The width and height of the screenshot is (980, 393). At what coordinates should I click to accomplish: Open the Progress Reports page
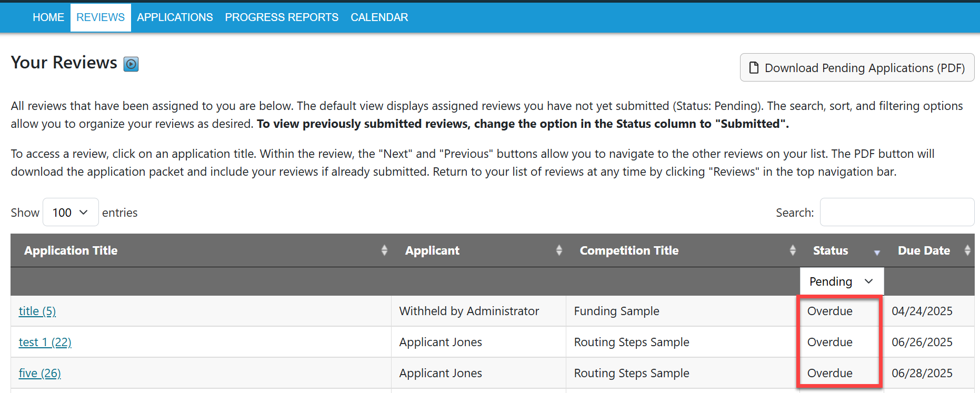coord(282,17)
